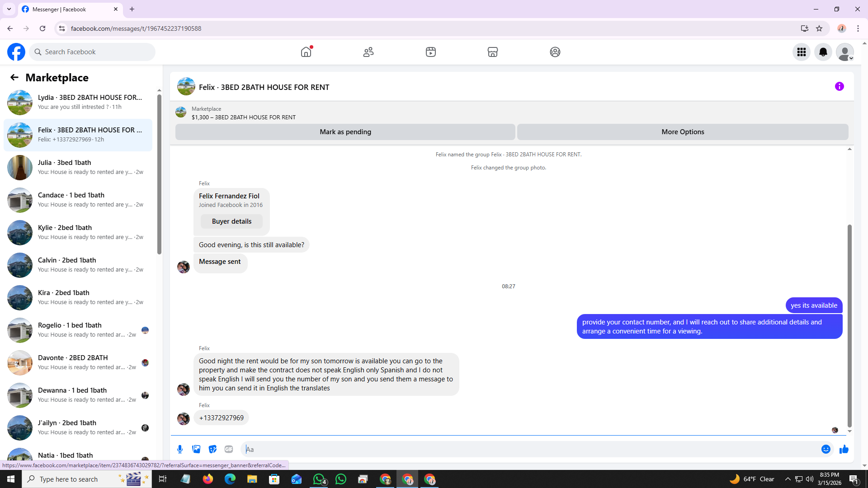Open the emoji picker

point(826,449)
